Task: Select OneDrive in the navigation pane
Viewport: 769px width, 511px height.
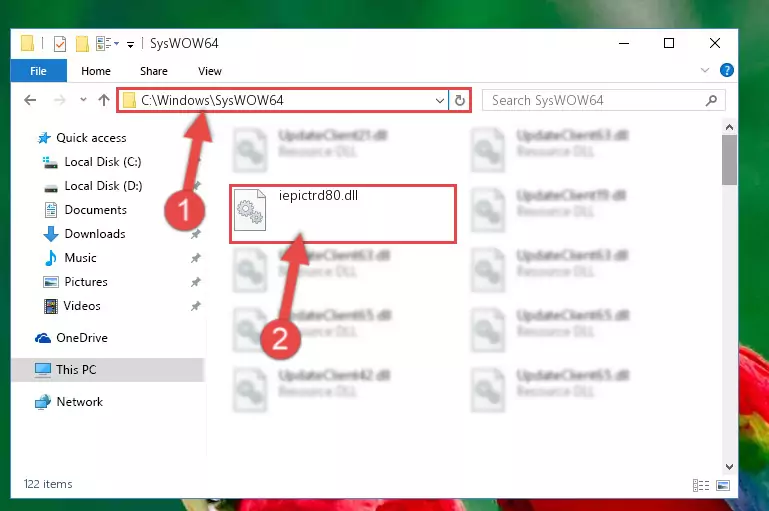Action: coord(82,338)
